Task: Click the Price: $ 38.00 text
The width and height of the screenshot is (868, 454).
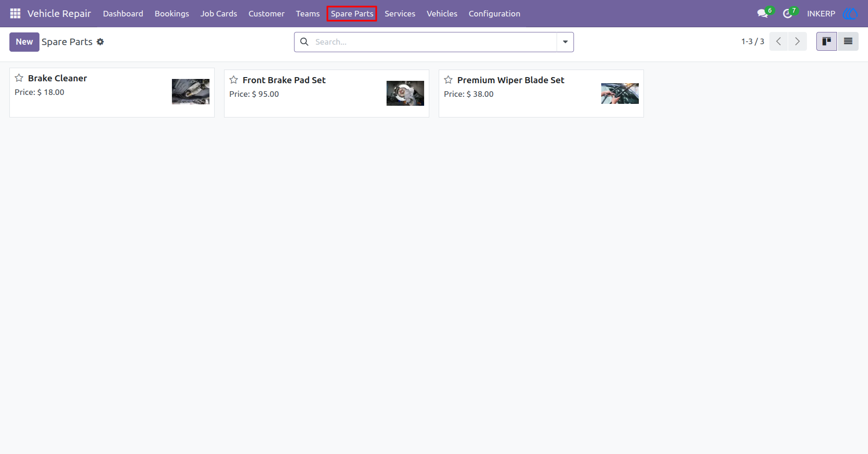Action: (469, 94)
